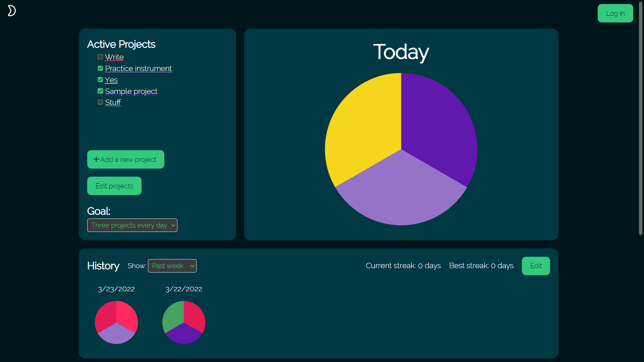Click the Edit projects button
644x362 pixels.
tap(114, 186)
